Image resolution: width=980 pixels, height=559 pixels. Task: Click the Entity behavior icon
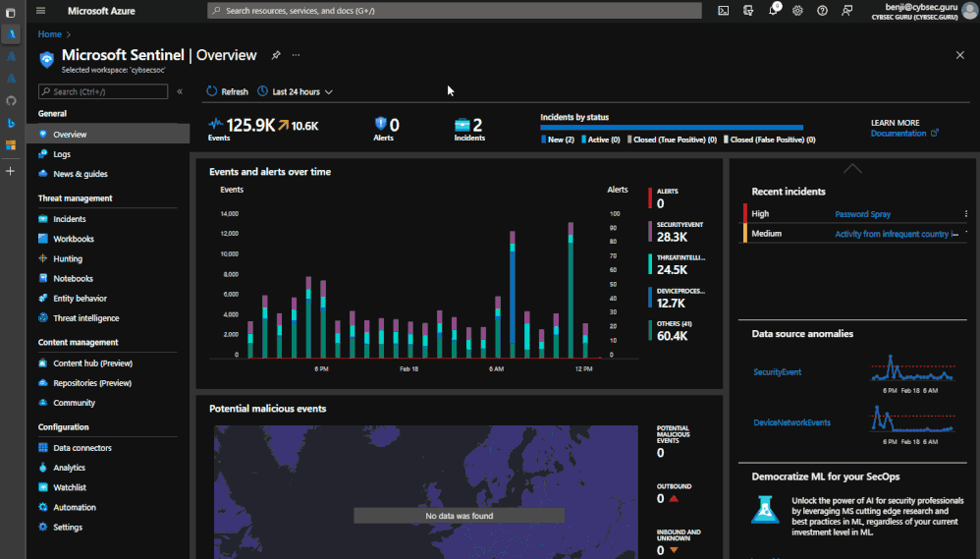coord(42,299)
